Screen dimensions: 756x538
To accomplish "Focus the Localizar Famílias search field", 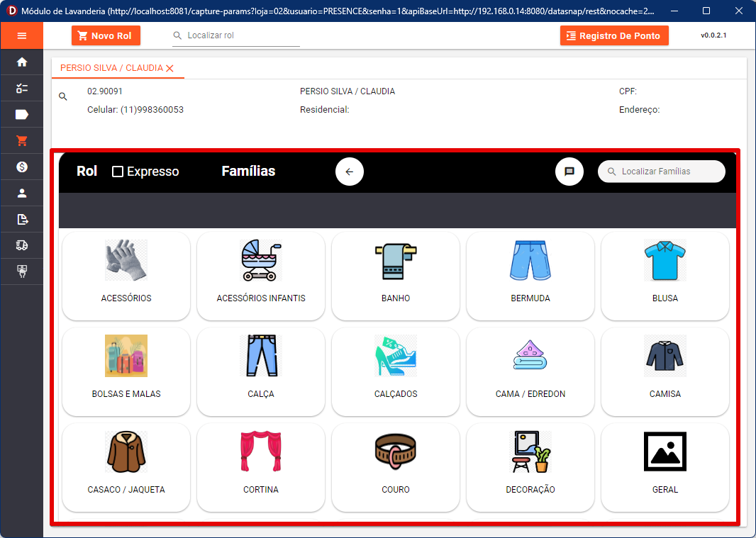I will [662, 172].
